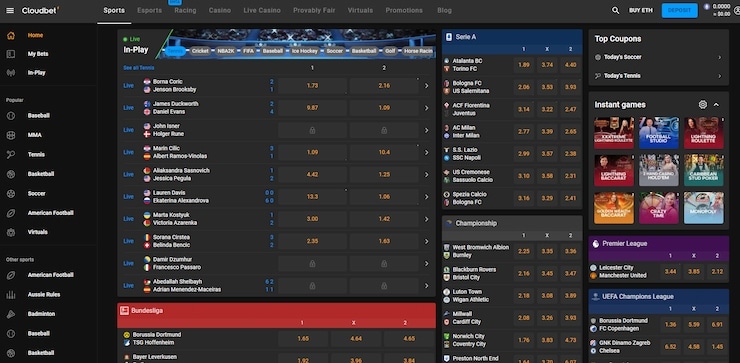Click the MMA sidebar icon

click(x=11, y=135)
